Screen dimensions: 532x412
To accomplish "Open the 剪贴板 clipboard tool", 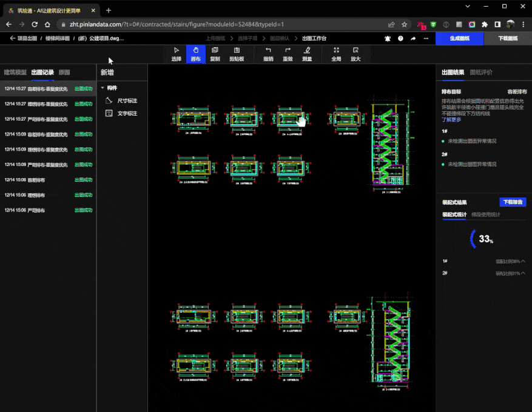I will tap(237, 54).
